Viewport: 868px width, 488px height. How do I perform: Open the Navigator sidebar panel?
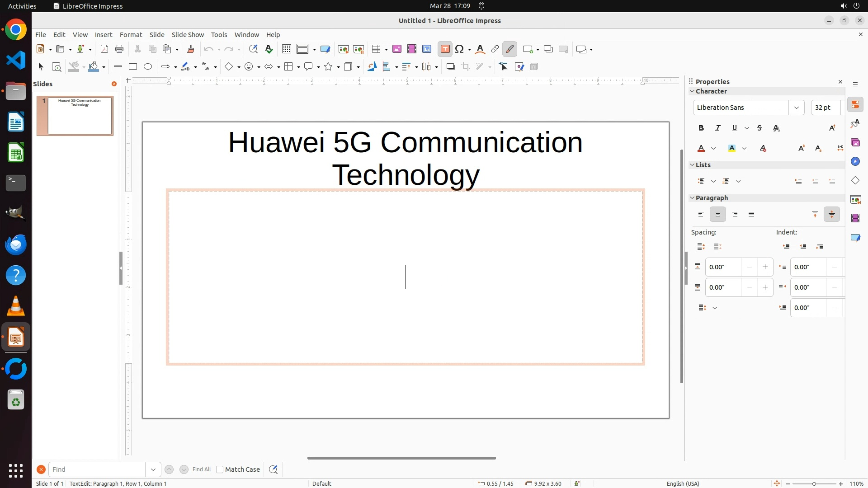click(x=855, y=162)
